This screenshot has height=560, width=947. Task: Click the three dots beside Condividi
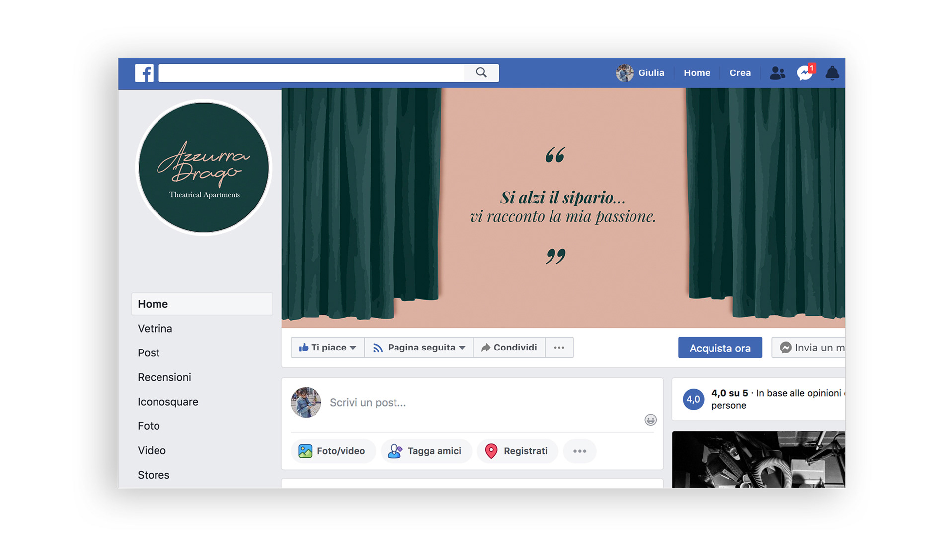[x=559, y=348]
